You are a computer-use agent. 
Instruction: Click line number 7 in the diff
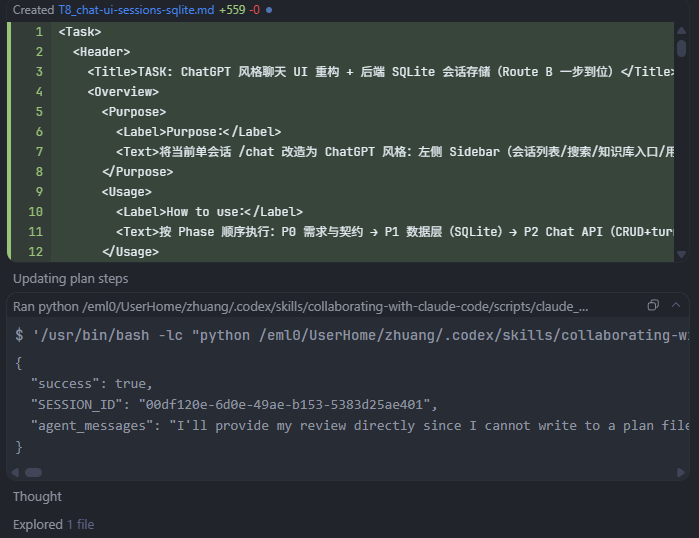(39, 152)
